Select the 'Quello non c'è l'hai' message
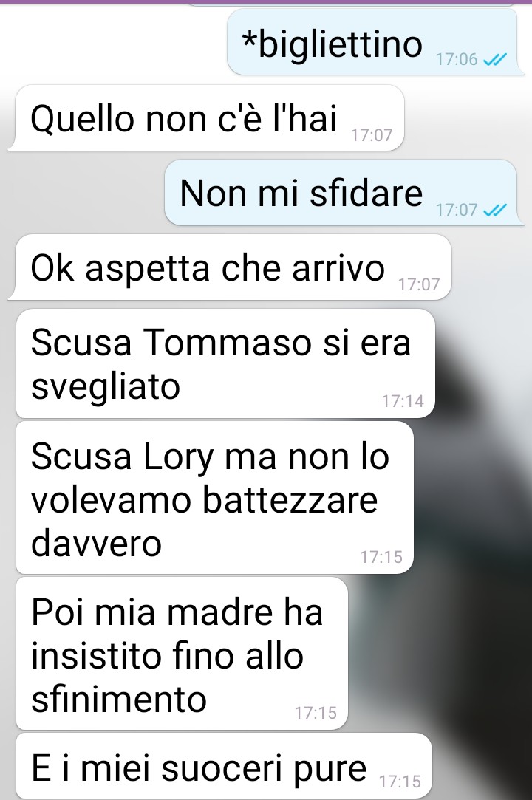 (x=206, y=118)
